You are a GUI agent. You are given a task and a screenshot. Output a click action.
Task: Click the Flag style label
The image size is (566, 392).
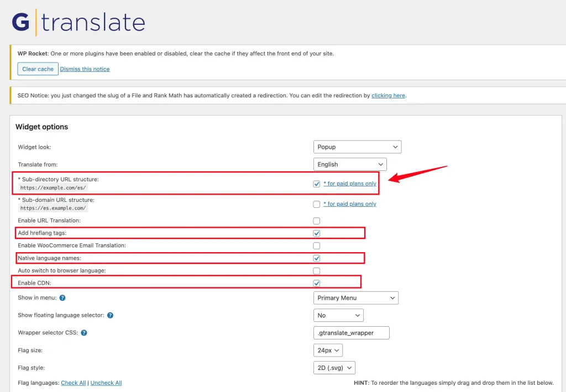tap(30, 368)
